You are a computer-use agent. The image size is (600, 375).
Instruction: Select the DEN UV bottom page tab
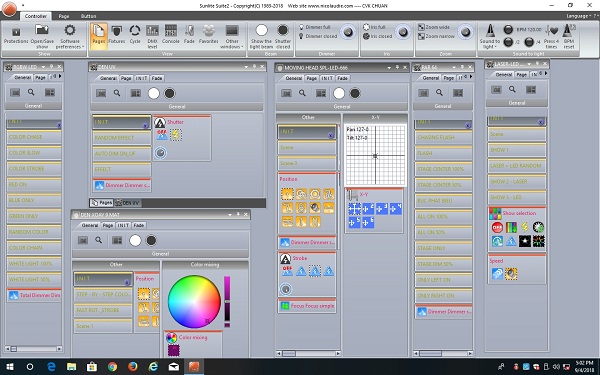[127, 203]
